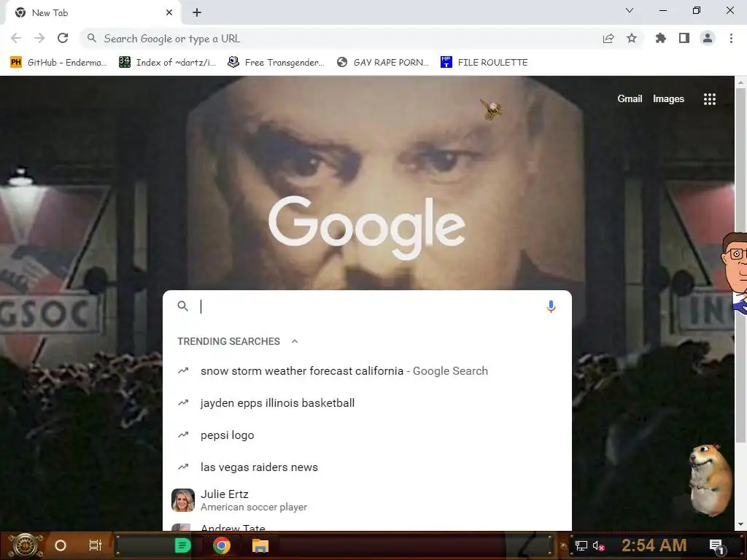Open the Chrome profile avatar menu

click(x=708, y=38)
